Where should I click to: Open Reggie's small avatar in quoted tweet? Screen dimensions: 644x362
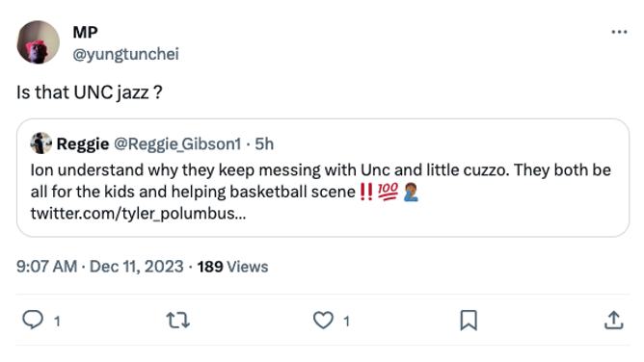tap(41, 143)
